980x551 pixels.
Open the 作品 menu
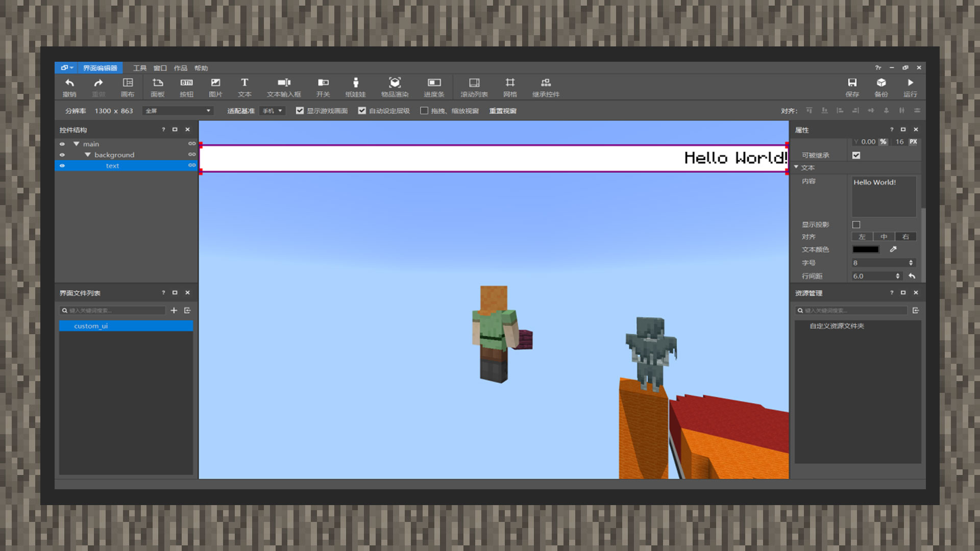click(x=180, y=68)
